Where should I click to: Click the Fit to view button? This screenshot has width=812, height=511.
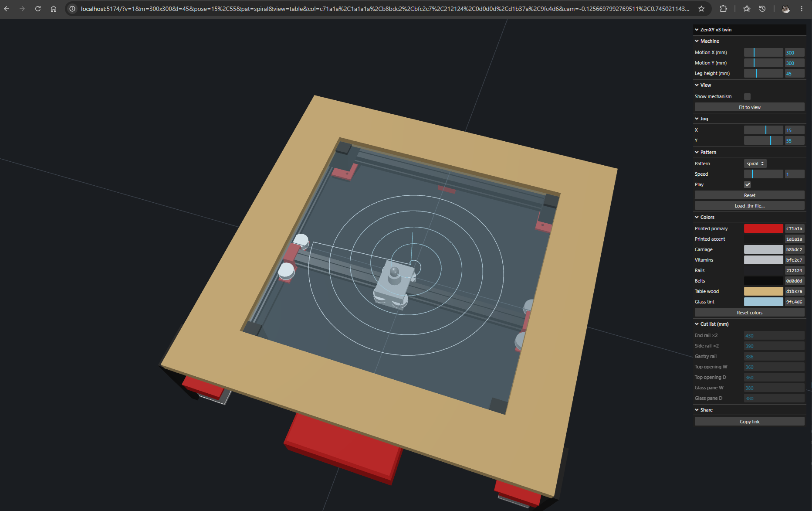pos(749,107)
